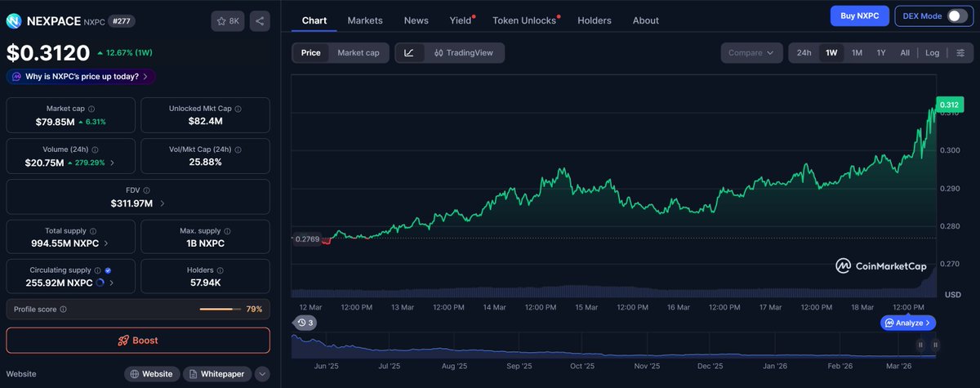Click Total supply info icon
This screenshot has height=388, width=980.
click(x=92, y=231)
